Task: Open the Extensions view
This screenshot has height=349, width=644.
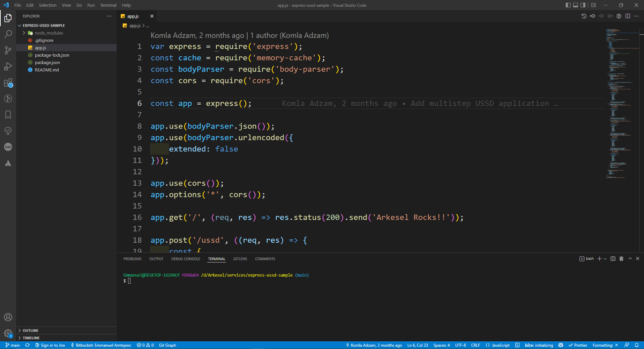Action: tap(8, 83)
